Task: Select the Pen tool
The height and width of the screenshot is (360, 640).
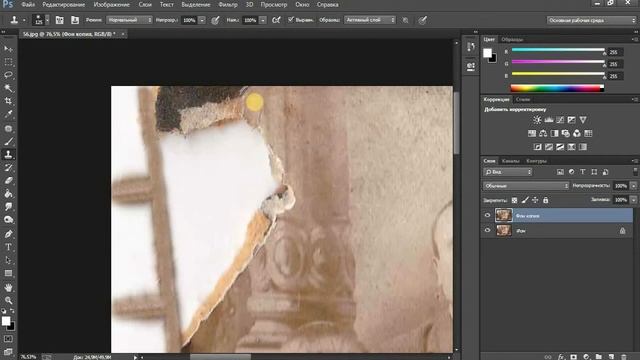Action: 8,234
